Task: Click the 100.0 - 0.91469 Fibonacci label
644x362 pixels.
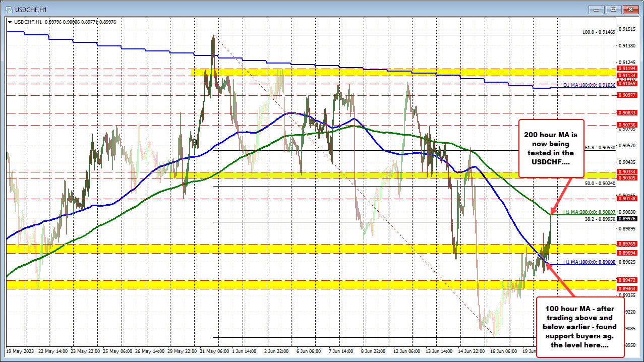Action: click(599, 32)
